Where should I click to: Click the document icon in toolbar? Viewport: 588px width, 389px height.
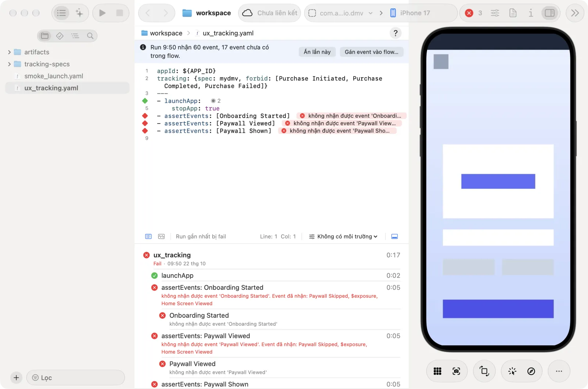[x=513, y=13]
